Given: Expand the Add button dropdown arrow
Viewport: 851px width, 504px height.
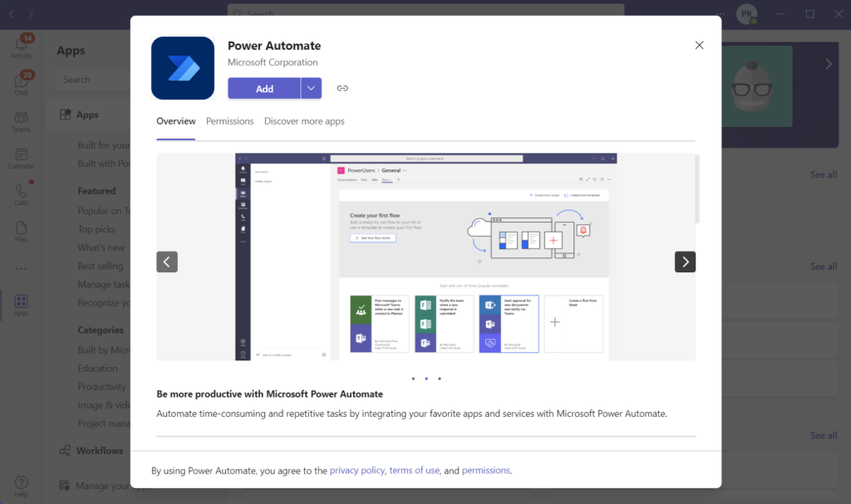Looking at the screenshot, I should [311, 88].
